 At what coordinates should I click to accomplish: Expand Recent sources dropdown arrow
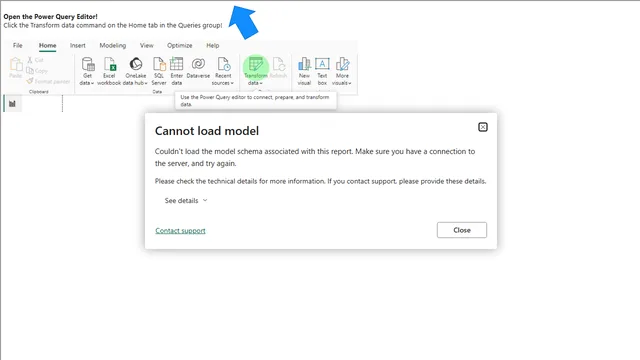point(232,83)
